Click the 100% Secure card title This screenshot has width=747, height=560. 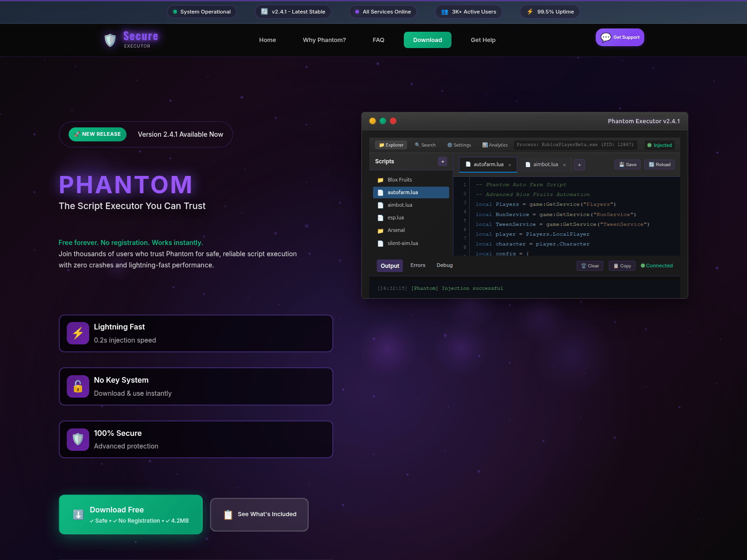[x=118, y=434]
